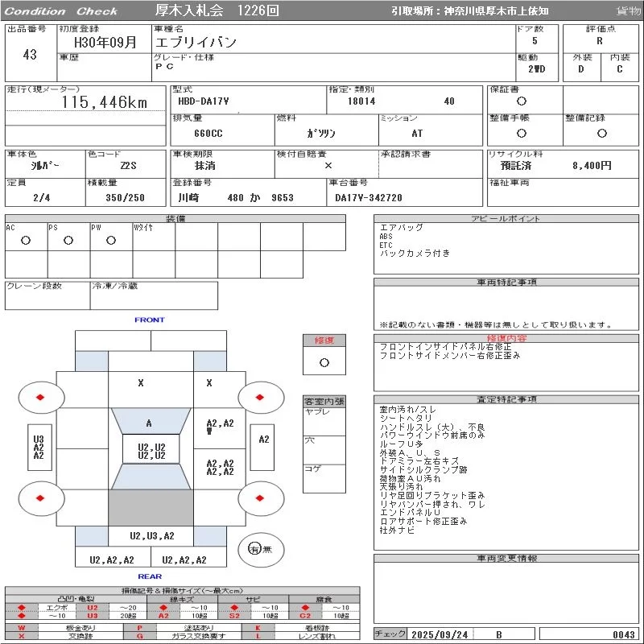Click the 貨物 category label

point(629,11)
